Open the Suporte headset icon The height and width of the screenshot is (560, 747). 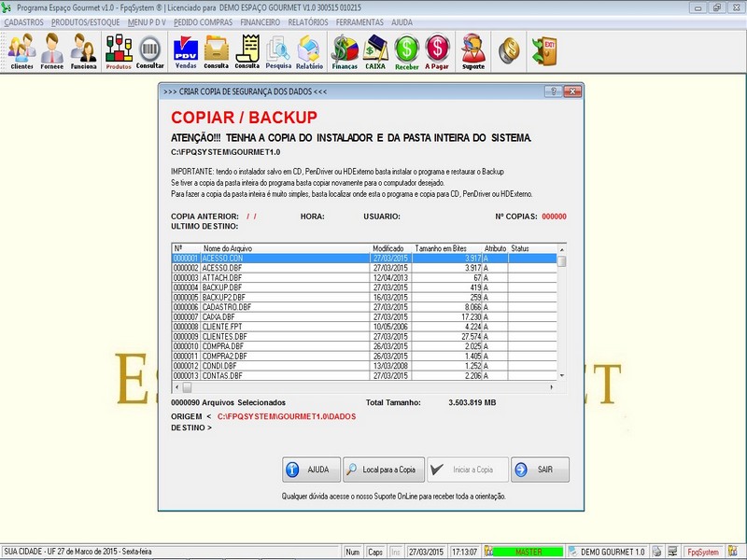pyautogui.click(x=473, y=51)
